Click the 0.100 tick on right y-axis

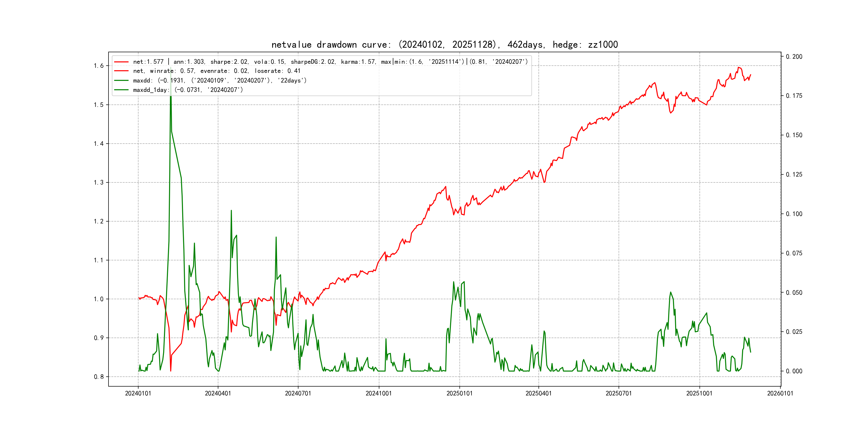pyautogui.click(x=794, y=214)
